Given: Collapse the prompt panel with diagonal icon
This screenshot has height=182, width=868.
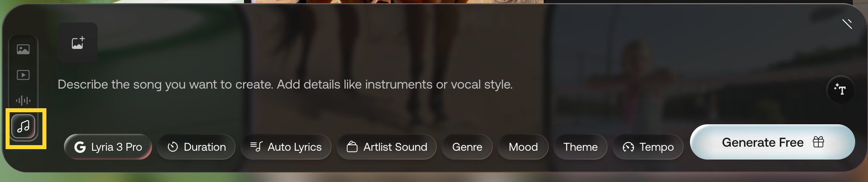Looking at the screenshot, I should tap(847, 24).
